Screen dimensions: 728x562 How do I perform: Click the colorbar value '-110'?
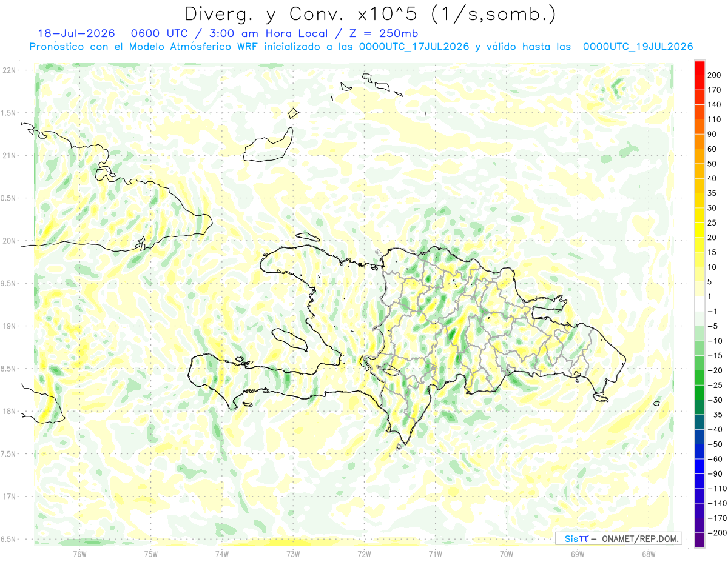tap(717, 489)
